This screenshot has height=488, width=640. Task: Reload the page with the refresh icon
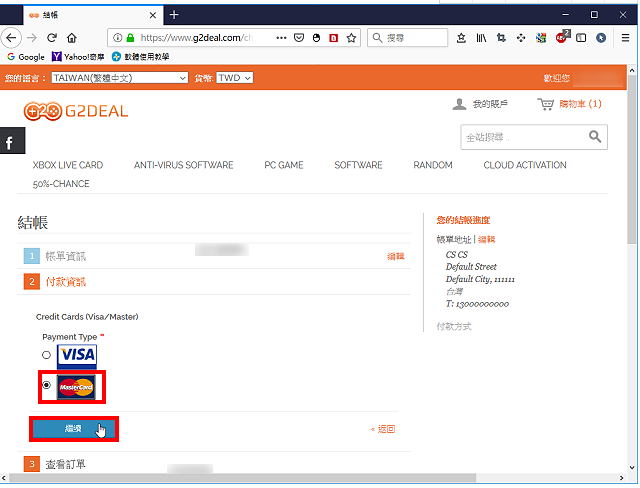click(52, 38)
